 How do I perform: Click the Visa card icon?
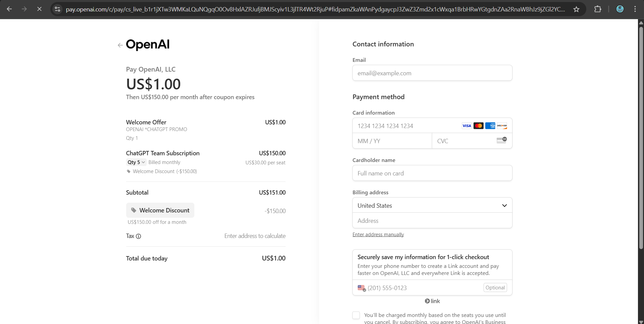pyautogui.click(x=466, y=126)
